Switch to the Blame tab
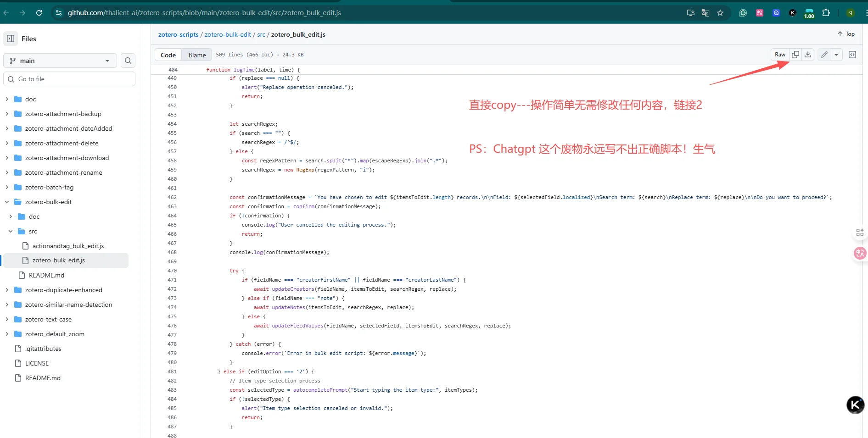The image size is (868, 438). click(196, 55)
